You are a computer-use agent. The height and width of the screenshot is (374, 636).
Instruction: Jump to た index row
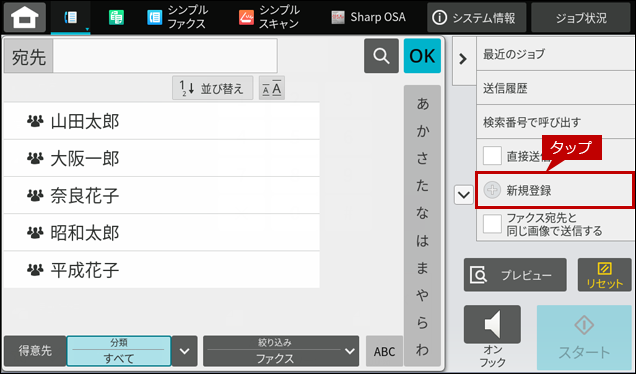point(422,186)
